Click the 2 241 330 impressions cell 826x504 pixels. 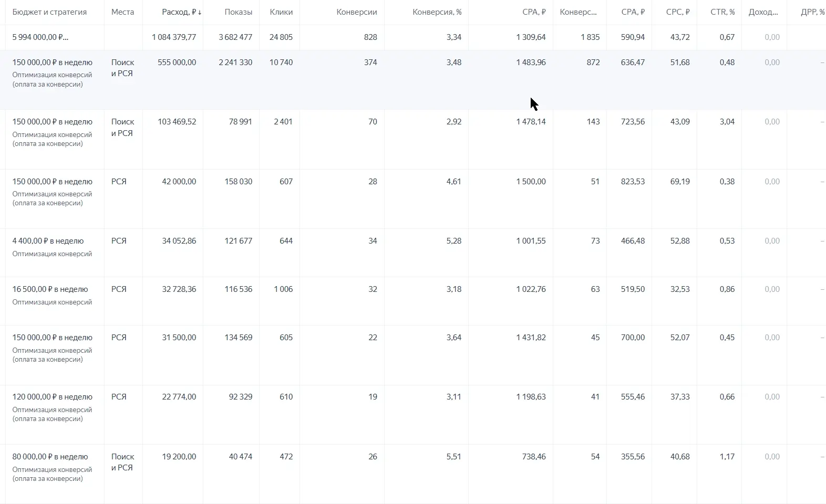point(235,62)
